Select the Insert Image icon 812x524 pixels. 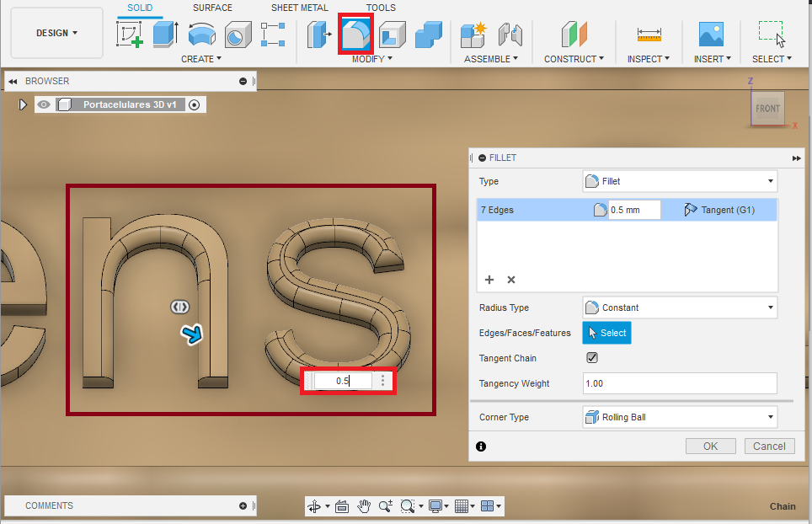(711, 35)
